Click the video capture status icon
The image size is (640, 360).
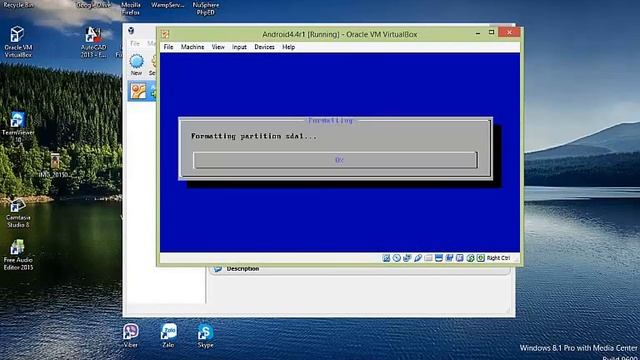pos(449,258)
